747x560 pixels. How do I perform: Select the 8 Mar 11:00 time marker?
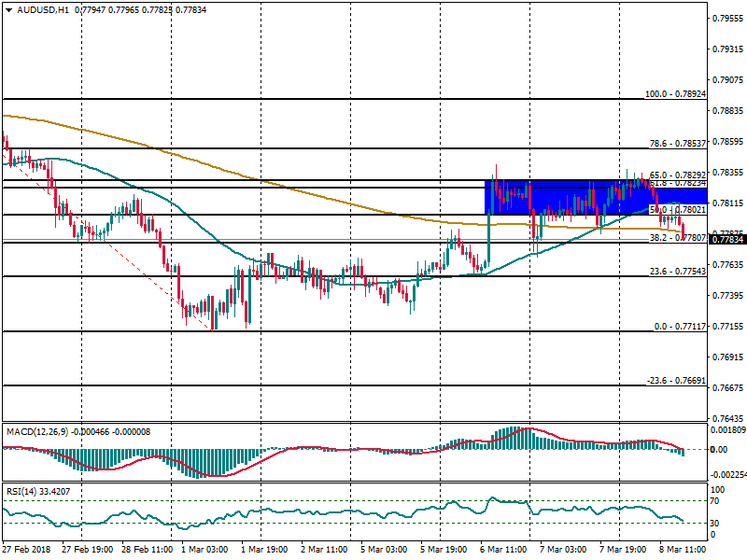coord(684,550)
